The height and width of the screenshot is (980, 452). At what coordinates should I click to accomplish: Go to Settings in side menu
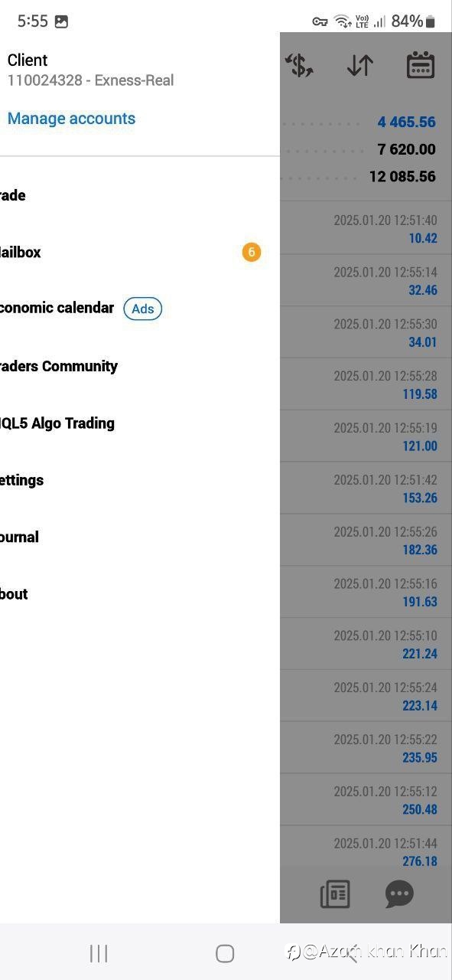tap(140, 480)
